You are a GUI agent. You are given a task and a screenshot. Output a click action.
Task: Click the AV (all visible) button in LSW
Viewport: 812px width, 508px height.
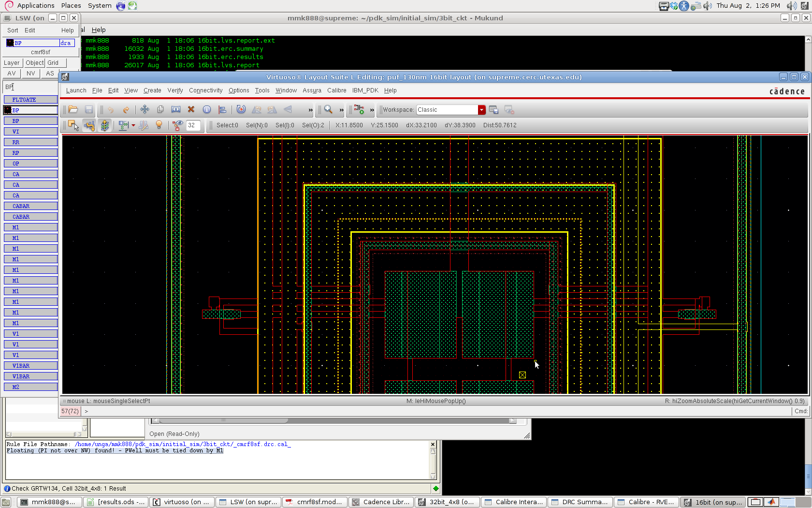pos(12,74)
